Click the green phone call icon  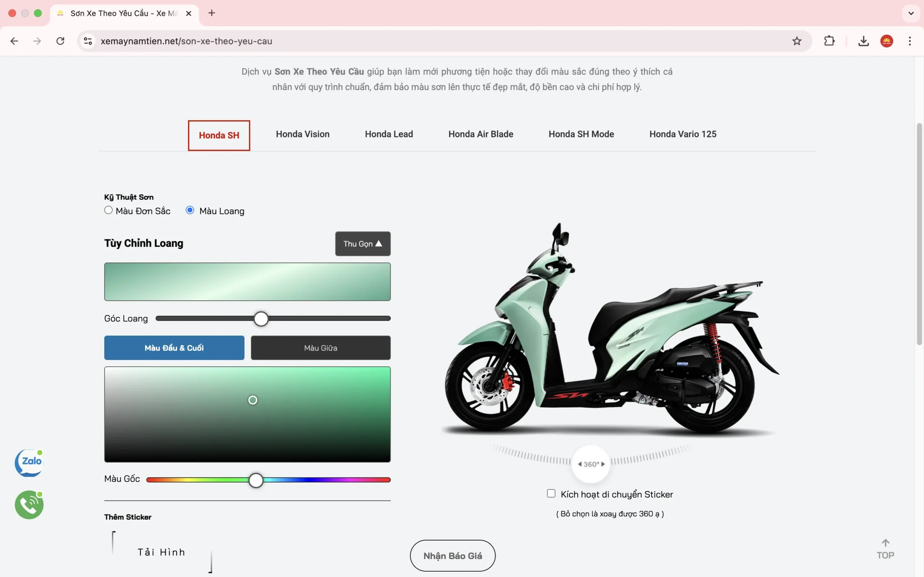(x=29, y=505)
